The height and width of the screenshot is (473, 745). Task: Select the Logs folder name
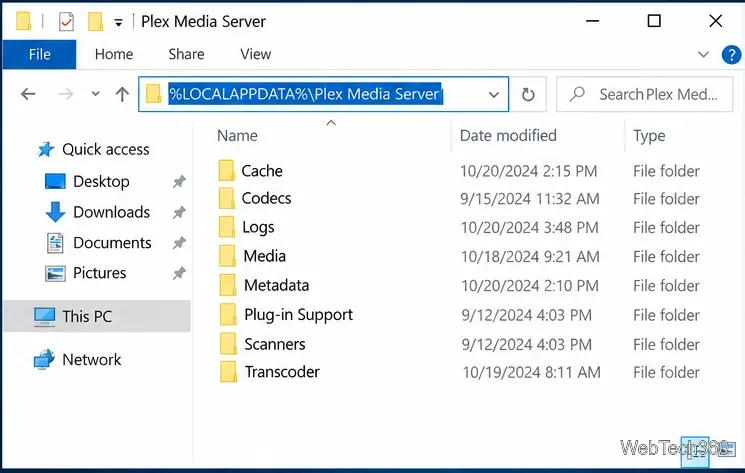coord(258,227)
